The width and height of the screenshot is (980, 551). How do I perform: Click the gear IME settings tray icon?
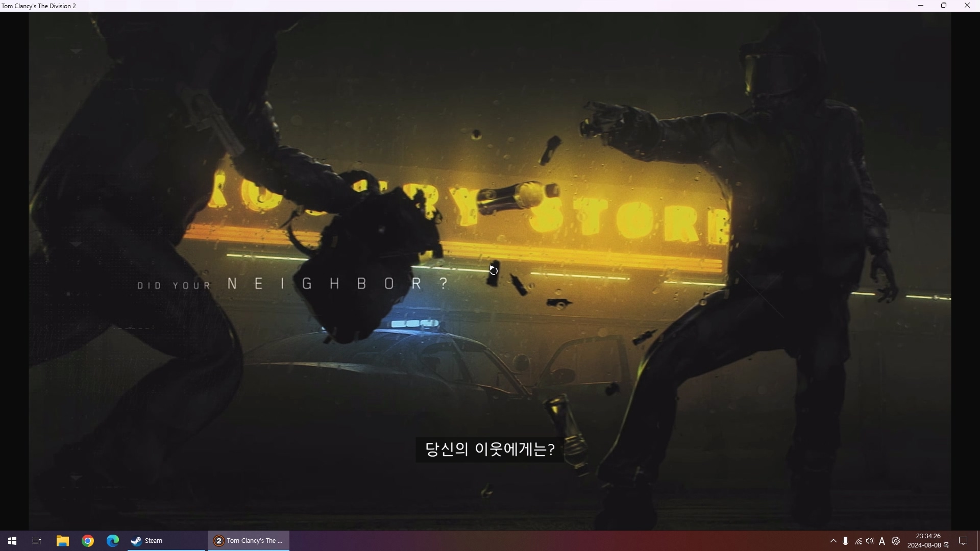coord(896,541)
